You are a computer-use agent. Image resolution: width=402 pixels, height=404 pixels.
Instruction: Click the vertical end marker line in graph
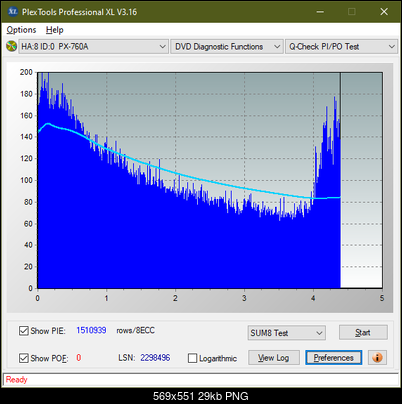pos(340,180)
